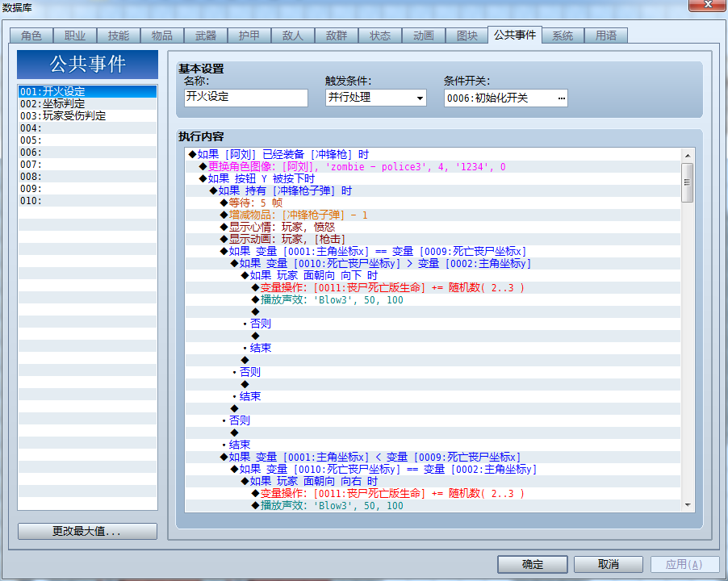
Task: Select the 主角坐标x < 死亡丧尸坐标x condition
Action: click(433, 457)
